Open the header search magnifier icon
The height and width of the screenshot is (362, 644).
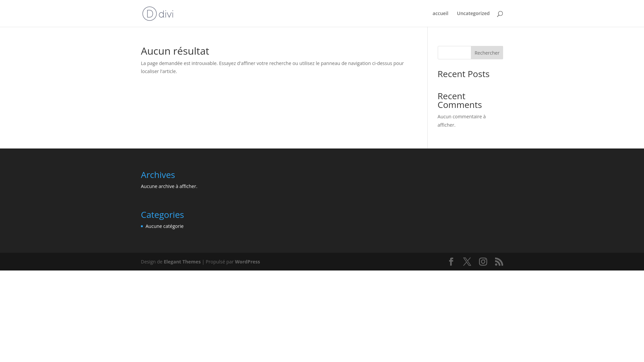coord(500,14)
